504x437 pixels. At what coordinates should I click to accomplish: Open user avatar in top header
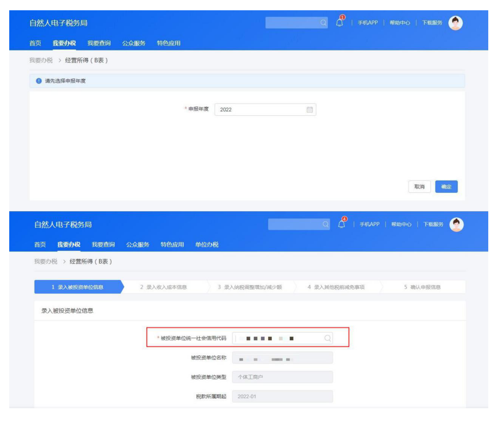[455, 23]
